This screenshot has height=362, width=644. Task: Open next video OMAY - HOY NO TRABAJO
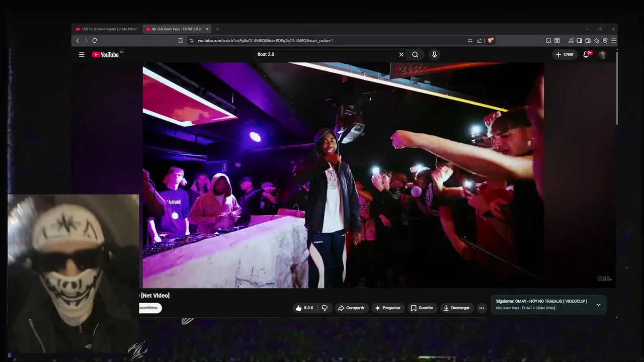pyautogui.click(x=541, y=301)
